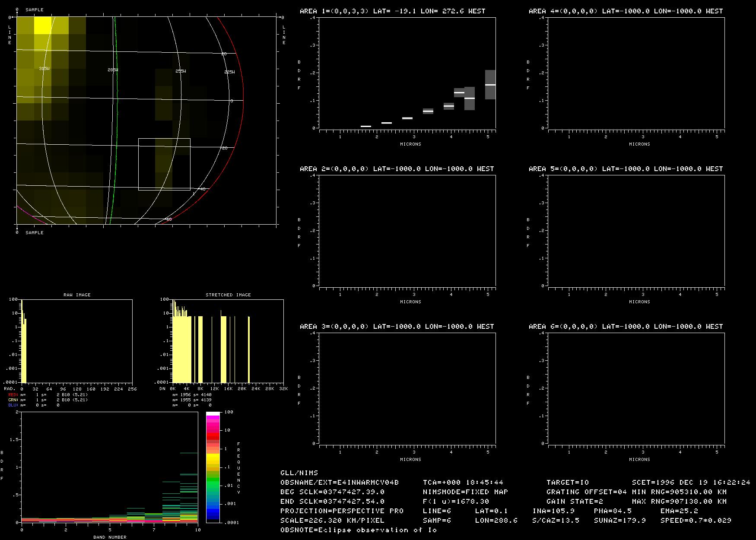The width and height of the screenshot is (756, 540).
Task: Click inside the empty AREA 2 plot
Action: click(407, 230)
